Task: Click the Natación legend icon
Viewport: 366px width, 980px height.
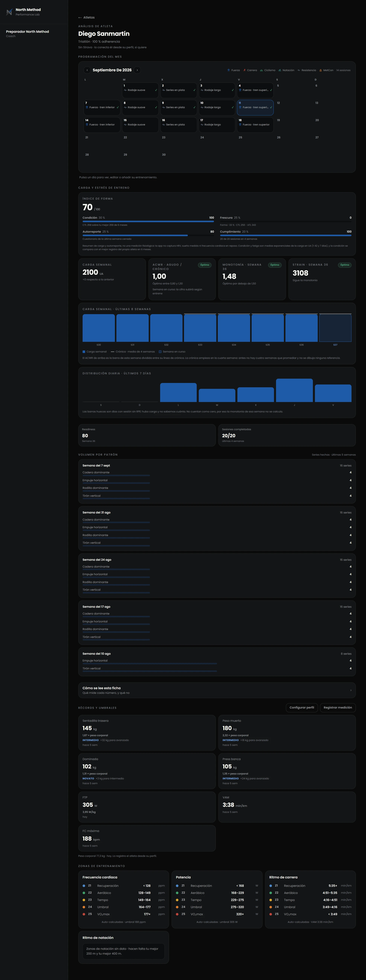Action: pos(280,70)
